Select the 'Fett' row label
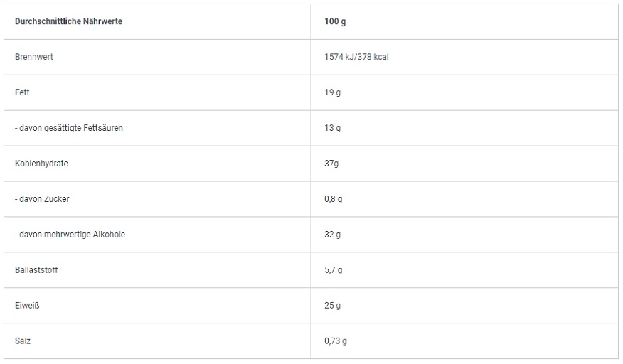 click(x=22, y=92)
